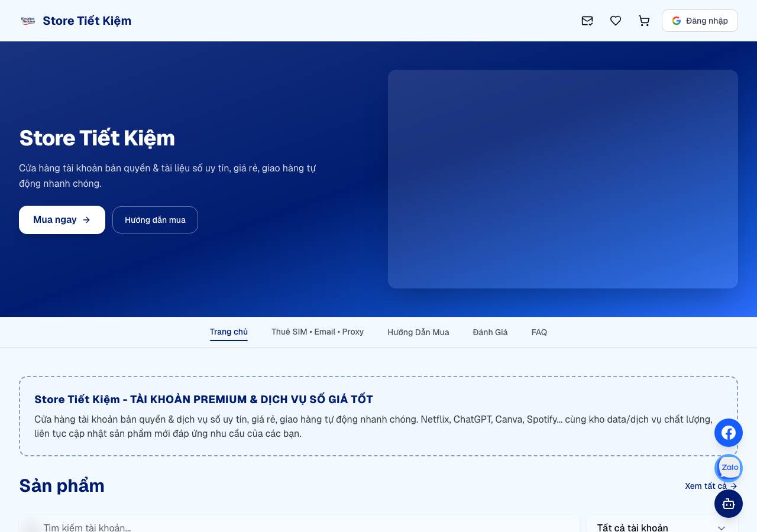The width and height of the screenshot is (757, 532).
Task: Click the TÀI KHOẢN PREMIUM & DỊCH VỤ SỐ heading
Action: 203,399
